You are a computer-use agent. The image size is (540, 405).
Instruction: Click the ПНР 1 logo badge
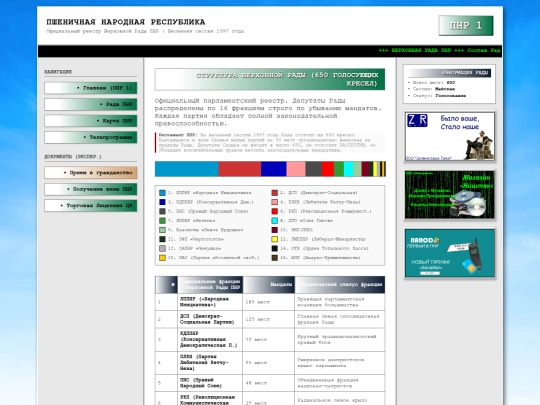[x=466, y=25]
